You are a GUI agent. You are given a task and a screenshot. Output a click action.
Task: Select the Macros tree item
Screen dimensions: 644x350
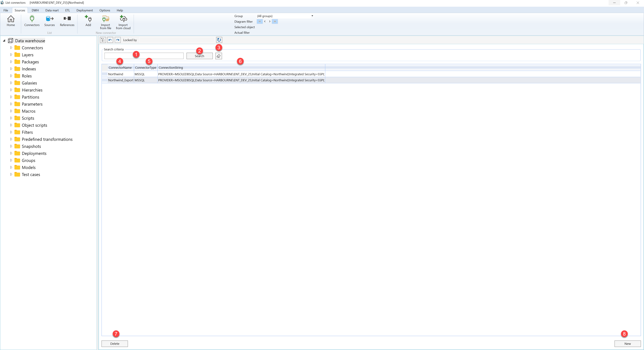29,111
